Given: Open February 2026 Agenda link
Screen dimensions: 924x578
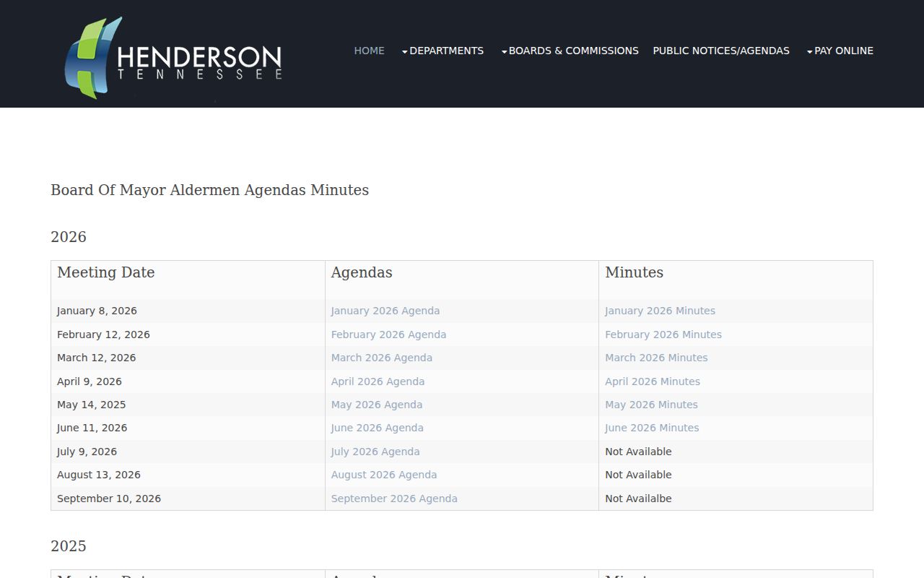Looking at the screenshot, I should click(388, 335).
